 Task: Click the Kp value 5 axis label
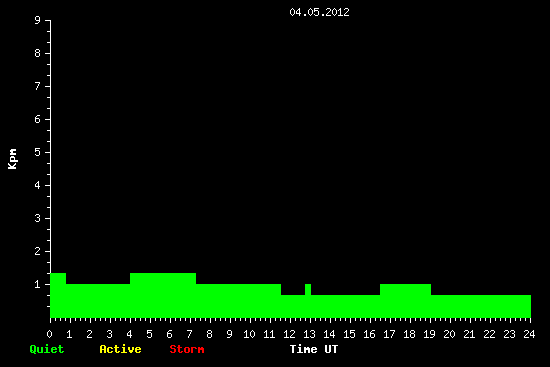pos(38,152)
